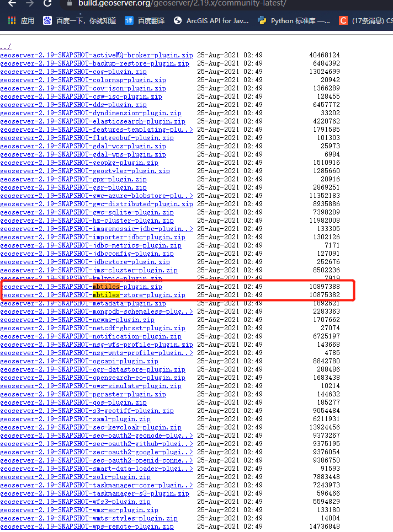Download the hz-cluster-plugin.zip file
The image size is (393, 532).
click(x=87, y=221)
